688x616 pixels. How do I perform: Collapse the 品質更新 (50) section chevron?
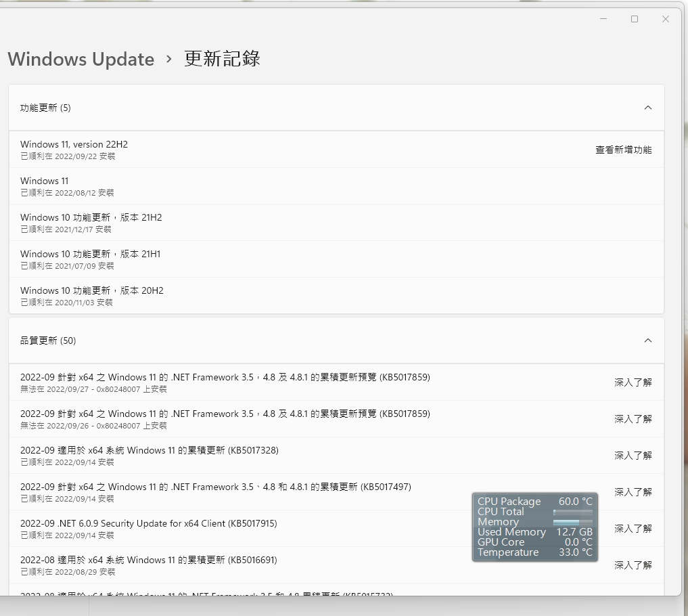coord(647,340)
